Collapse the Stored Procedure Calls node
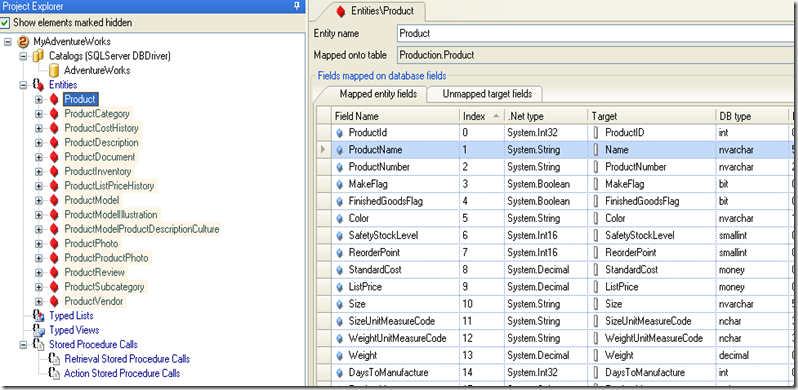The image size is (798, 390). point(23,345)
